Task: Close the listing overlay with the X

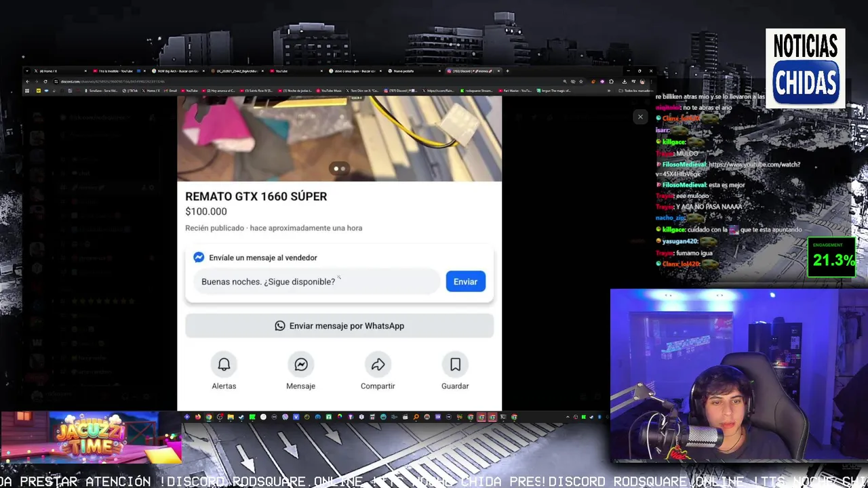Action: point(640,117)
